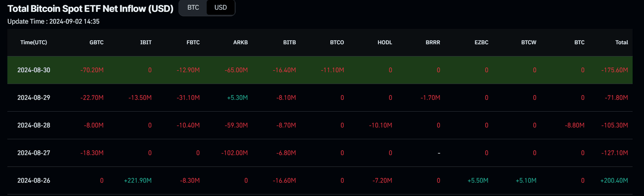644x196 pixels.
Task: Select the 2024-08-30 highlighted row date
Action: pos(34,70)
